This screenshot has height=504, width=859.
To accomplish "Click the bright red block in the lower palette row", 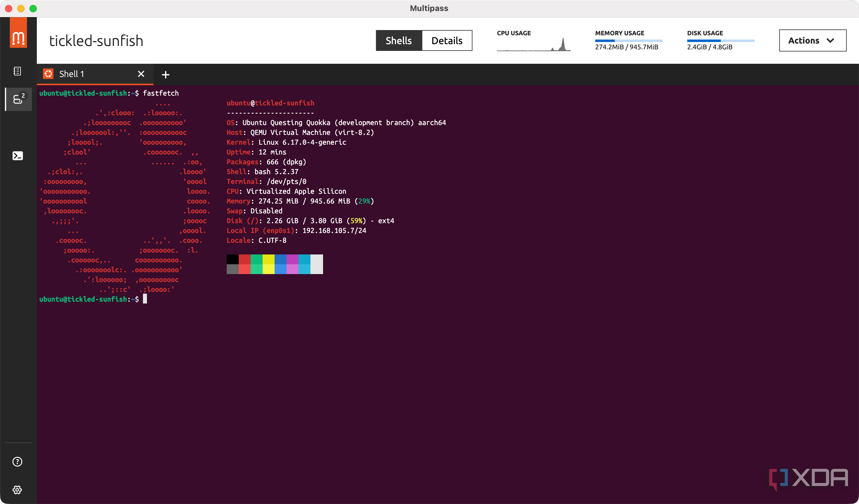I will [245, 269].
